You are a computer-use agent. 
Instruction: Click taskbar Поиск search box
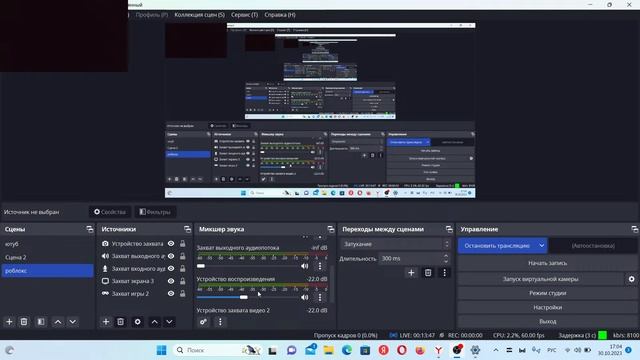218,350
